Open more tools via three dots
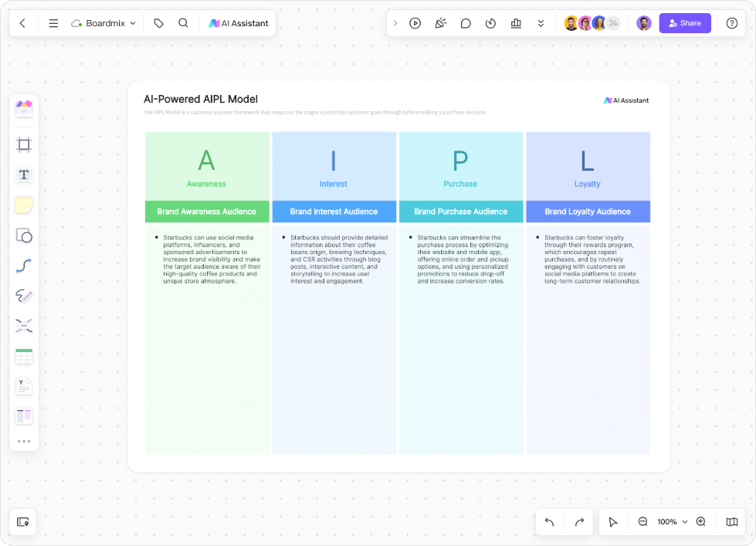Viewport: 756px width, 546px height. point(24,441)
